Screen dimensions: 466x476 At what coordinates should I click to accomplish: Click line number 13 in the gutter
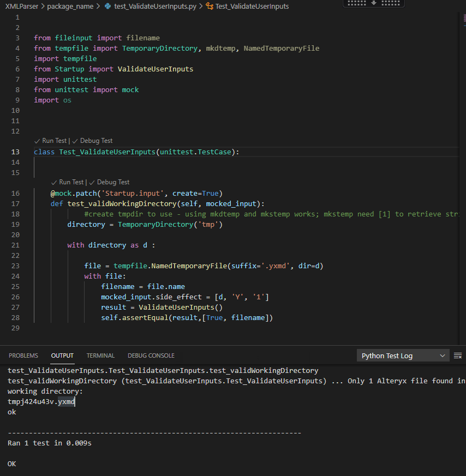15,152
